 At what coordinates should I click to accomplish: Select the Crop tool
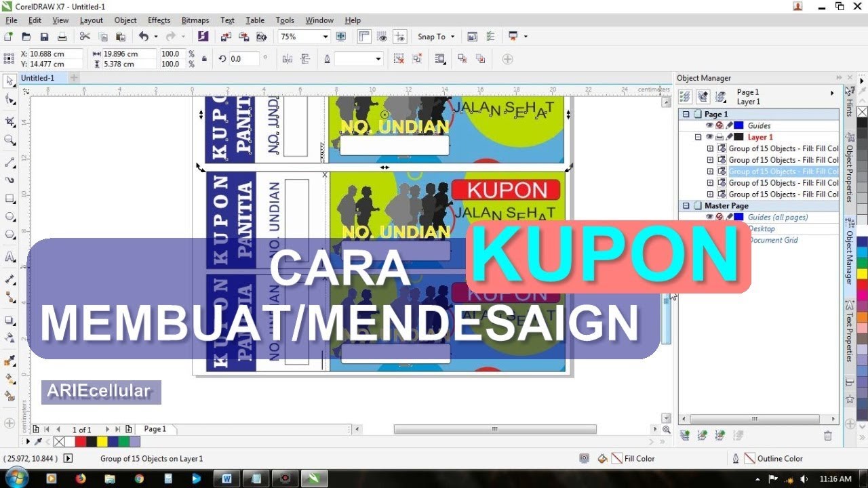point(10,122)
